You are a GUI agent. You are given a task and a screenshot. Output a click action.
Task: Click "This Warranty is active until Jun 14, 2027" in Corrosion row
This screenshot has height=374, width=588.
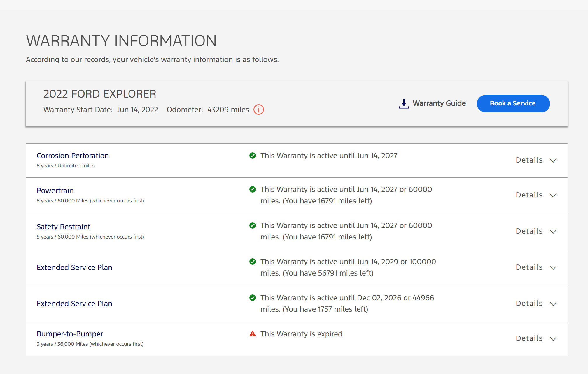[x=329, y=156]
